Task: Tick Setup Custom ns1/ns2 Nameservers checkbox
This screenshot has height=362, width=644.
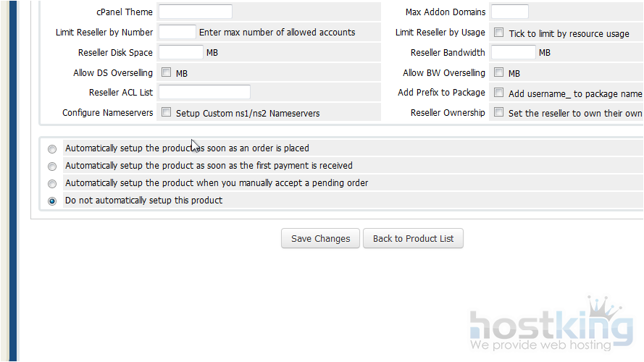Action: tap(167, 112)
